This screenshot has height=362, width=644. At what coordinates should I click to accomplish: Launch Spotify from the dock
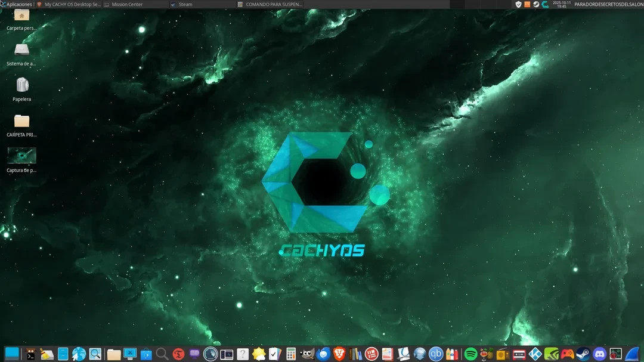(x=470, y=354)
